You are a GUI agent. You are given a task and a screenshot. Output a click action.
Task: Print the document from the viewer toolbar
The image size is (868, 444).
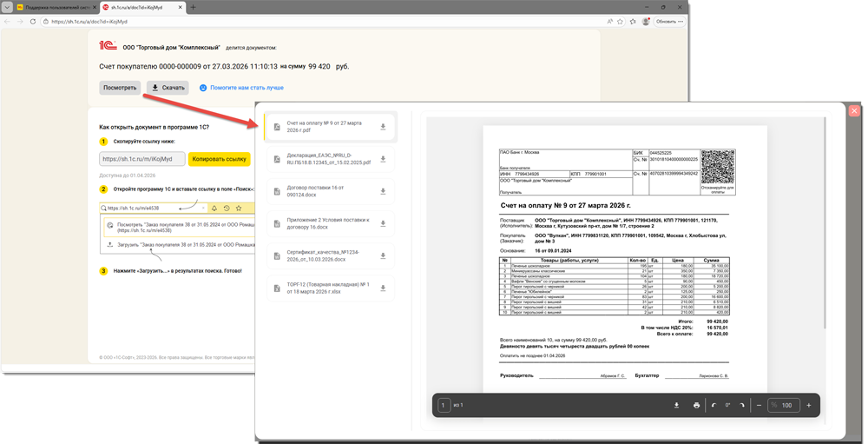coord(696,405)
